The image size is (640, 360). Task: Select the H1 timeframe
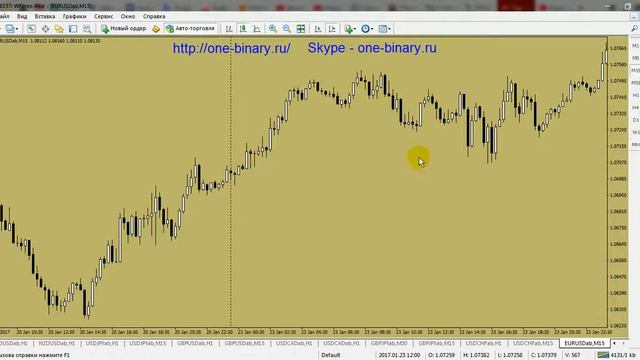pyautogui.click(x=636, y=95)
